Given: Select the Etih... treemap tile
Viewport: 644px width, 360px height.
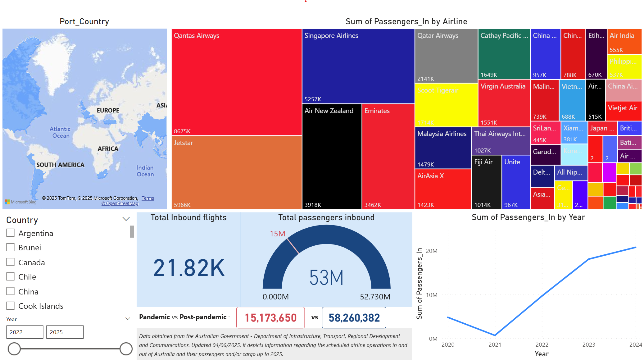Looking at the screenshot, I should pos(596,54).
